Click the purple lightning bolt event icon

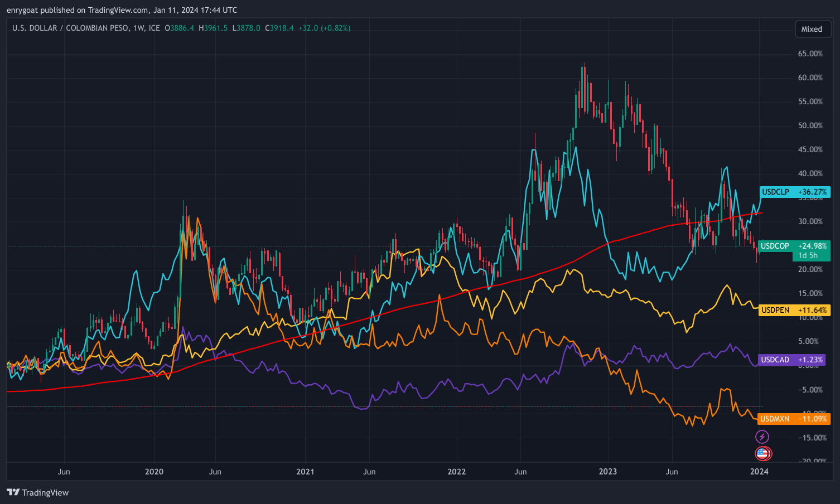(x=763, y=437)
